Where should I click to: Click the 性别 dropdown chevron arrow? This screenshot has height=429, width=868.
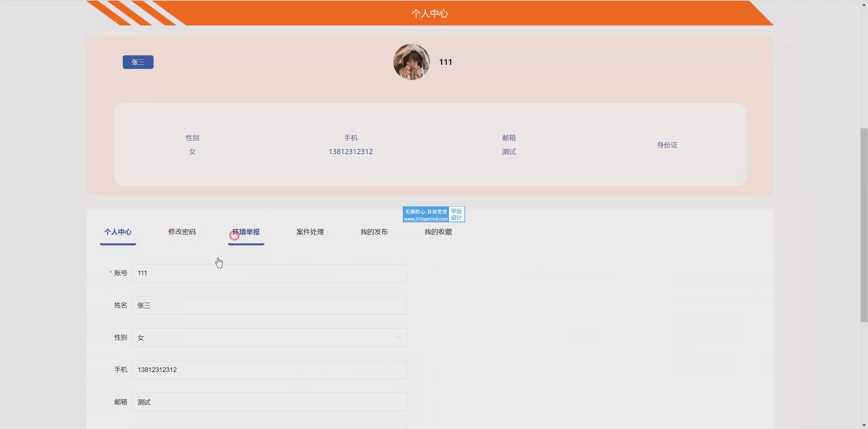398,337
